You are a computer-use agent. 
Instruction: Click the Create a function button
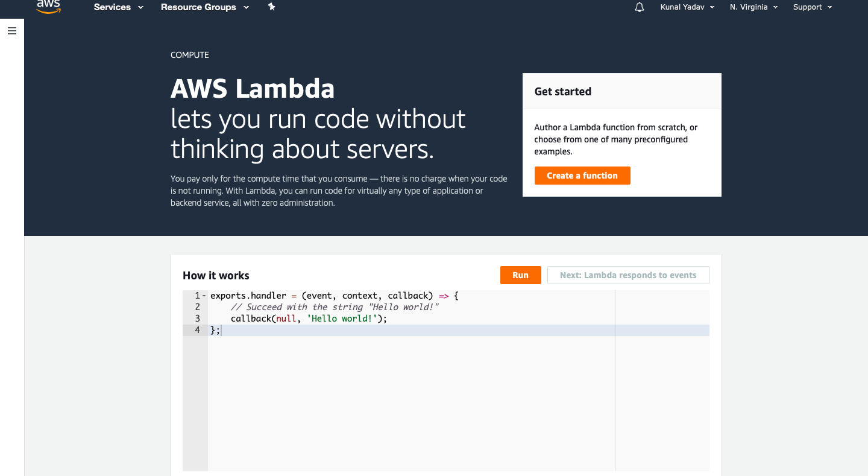coord(582,176)
